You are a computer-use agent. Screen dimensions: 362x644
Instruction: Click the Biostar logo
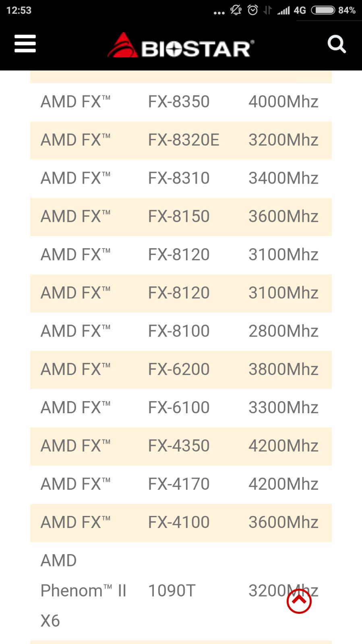(181, 46)
